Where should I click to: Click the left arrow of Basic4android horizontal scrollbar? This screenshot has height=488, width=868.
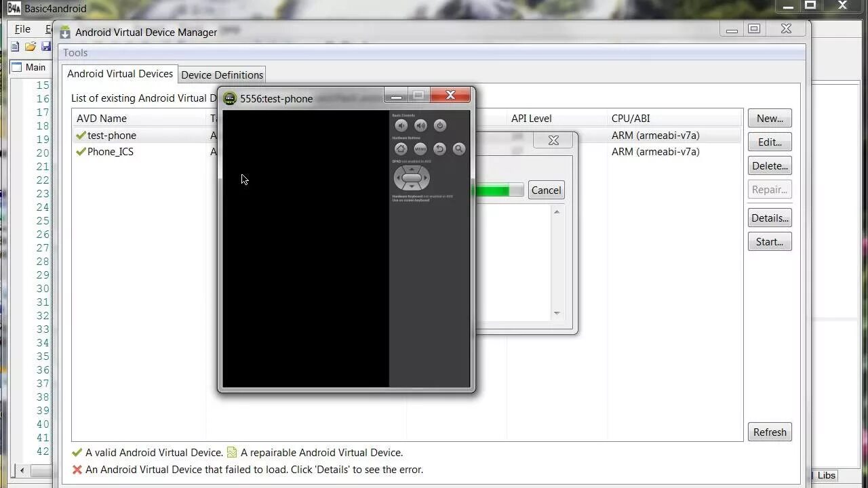22,470
